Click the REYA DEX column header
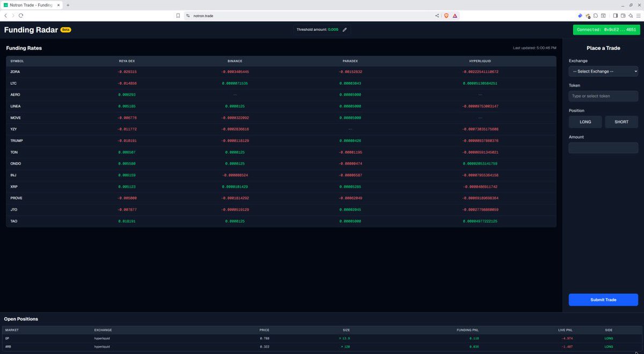Image resolution: width=644 pixels, height=354 pixels. 127,61
